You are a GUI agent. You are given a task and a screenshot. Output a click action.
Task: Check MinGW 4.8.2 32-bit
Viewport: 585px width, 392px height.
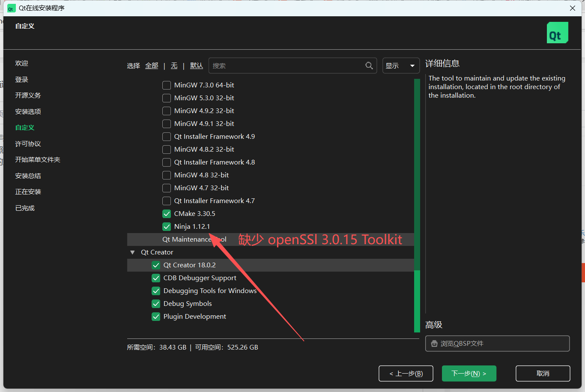coord(167,150)
